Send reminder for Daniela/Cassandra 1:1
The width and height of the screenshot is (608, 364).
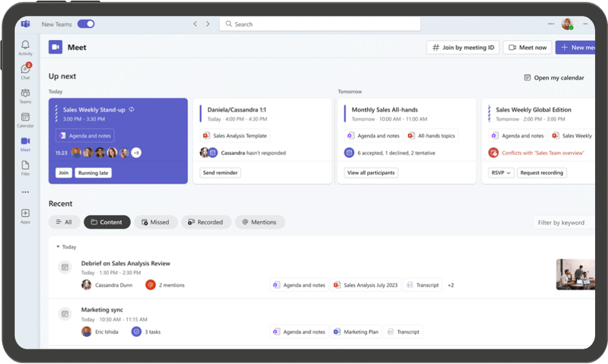pyautogui.click(x=220, y=173)
